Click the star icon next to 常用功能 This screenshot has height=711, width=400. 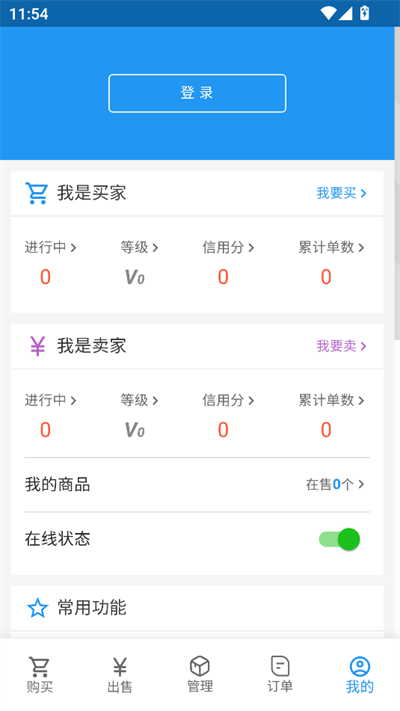pos(37,608)
